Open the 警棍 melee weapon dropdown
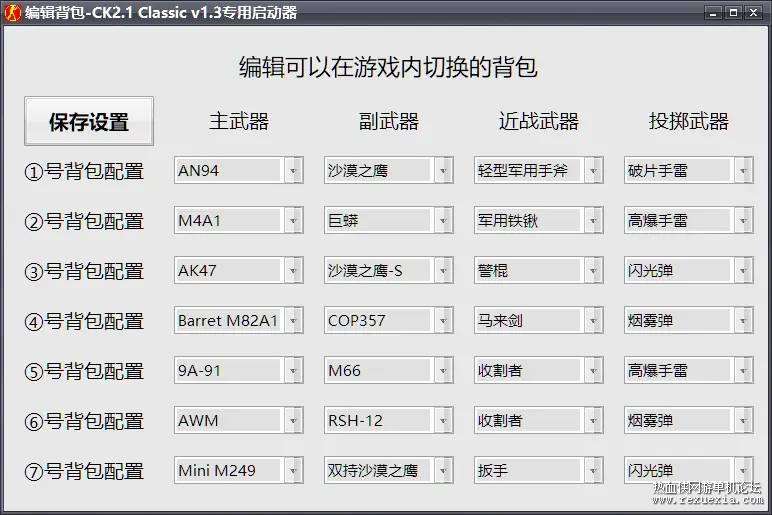 pos(539,270)
